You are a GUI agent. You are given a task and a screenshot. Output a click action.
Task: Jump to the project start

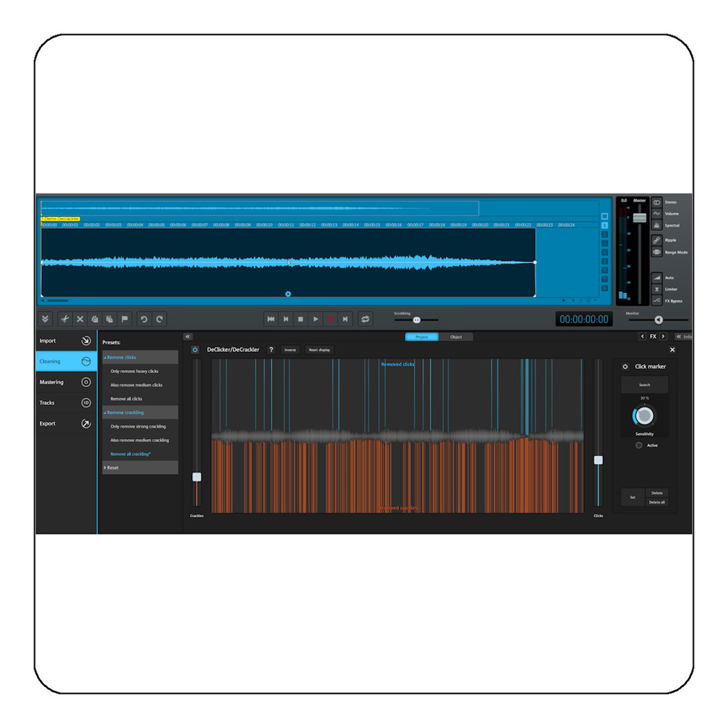(x=271, y=319)
